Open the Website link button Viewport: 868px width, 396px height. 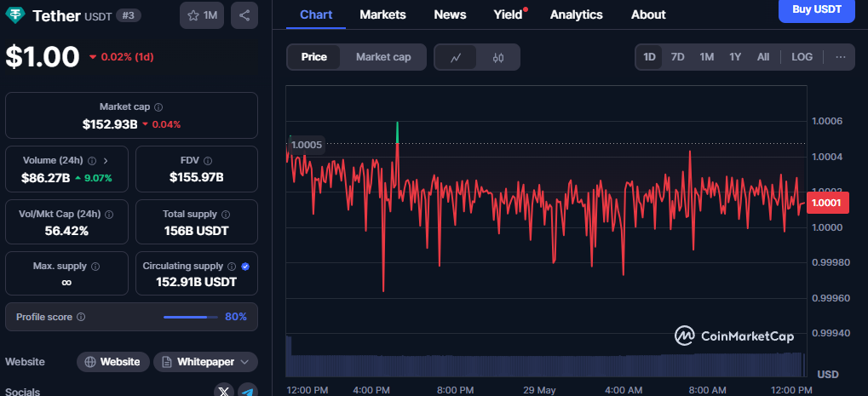(113, 362)
